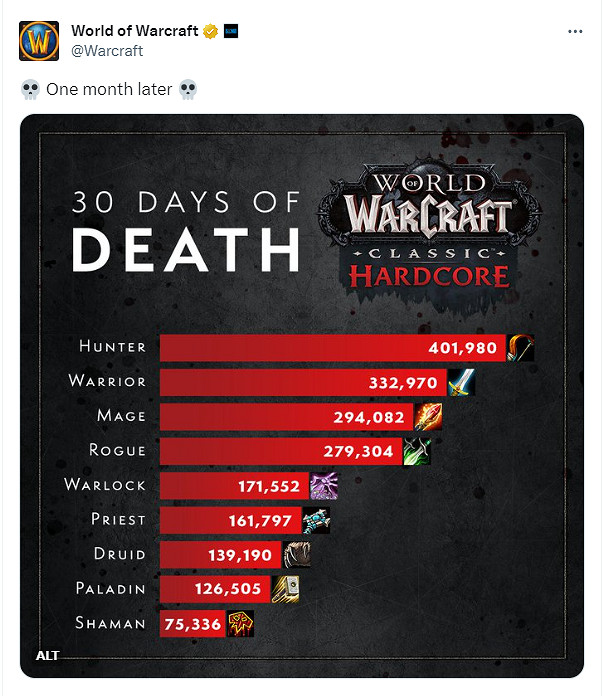Click the ALT image description badge

(x=47, y=656)
